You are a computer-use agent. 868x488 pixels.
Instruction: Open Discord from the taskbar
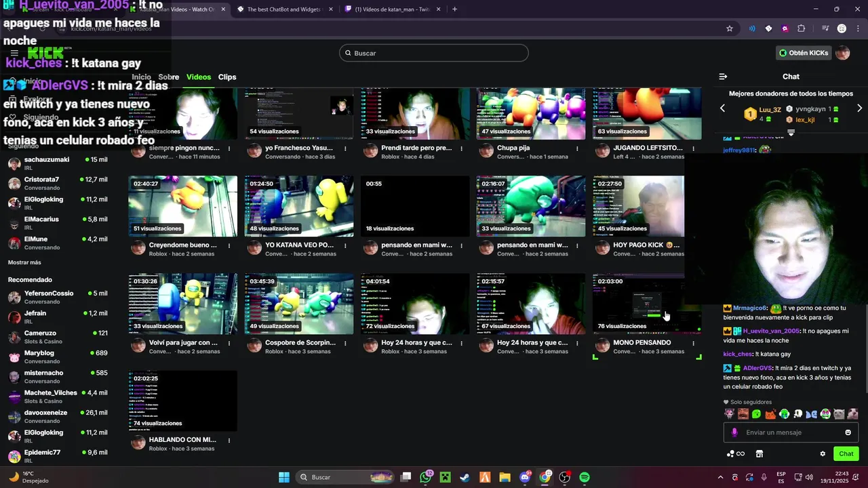point(525,477)
